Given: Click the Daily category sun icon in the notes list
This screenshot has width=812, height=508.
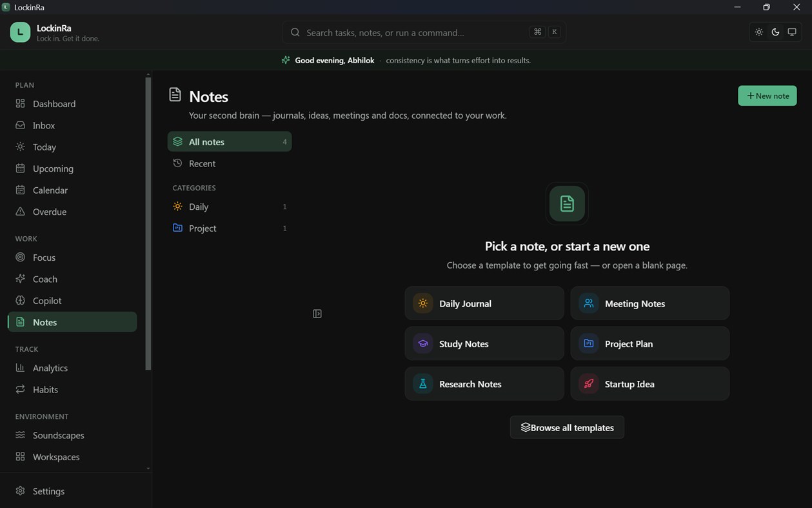Looking at the screenshot, I should click(x=177, y=207).
